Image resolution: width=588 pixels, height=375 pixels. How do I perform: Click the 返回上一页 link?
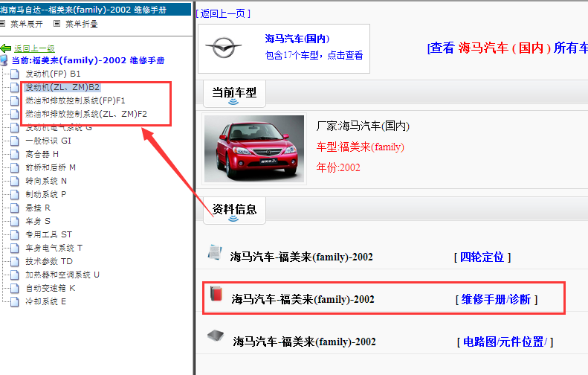(x=223, y=14)
